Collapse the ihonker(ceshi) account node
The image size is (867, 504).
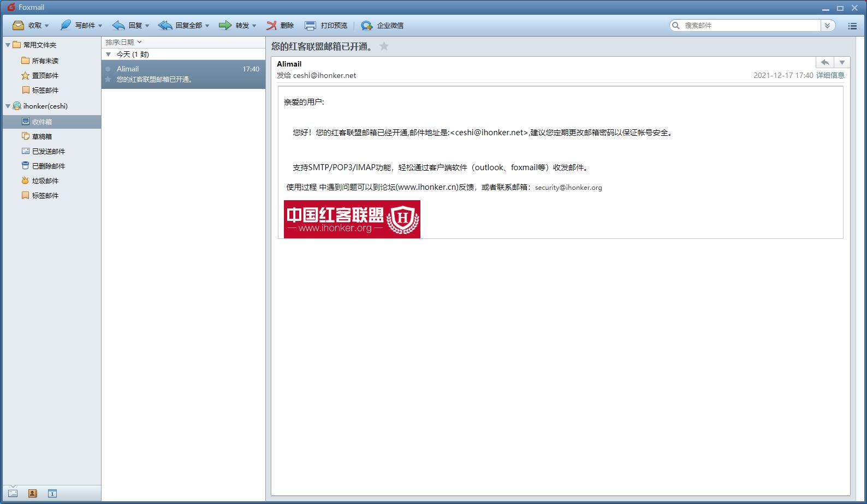[8, 106]
